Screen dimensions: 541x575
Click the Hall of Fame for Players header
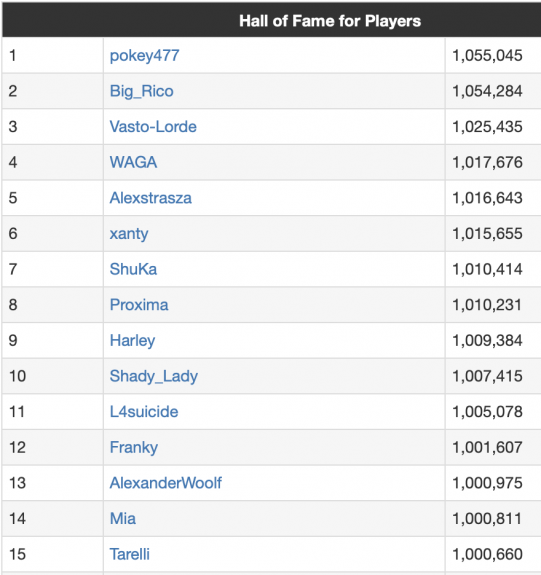(x=330, y=21)
